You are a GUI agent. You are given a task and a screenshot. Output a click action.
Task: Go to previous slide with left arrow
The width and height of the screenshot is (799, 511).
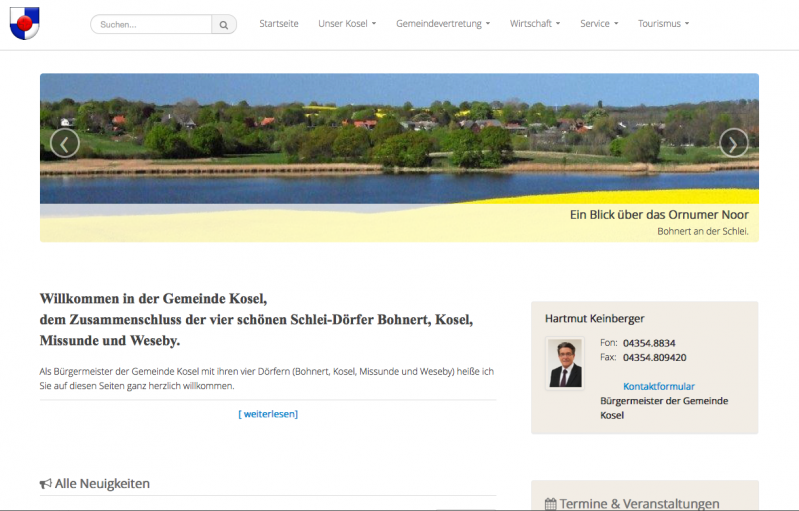pos(65,143)
